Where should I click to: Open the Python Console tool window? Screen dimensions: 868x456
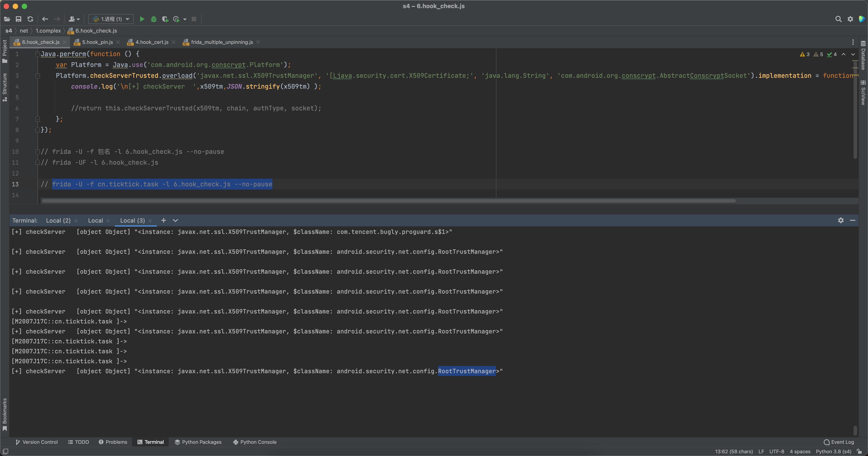pyautogui.click(x=255, y=442)
